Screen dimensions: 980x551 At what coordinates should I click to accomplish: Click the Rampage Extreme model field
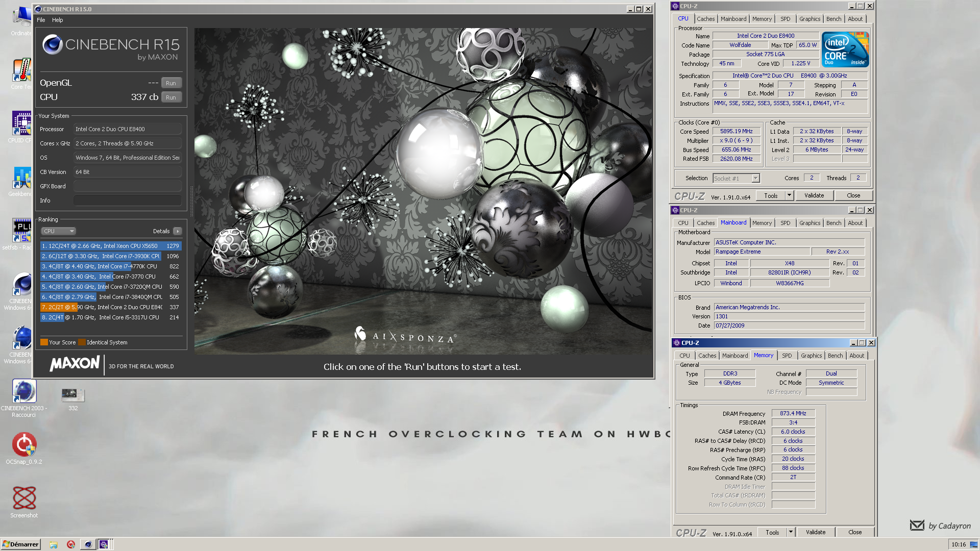click(x=762, y=252)
